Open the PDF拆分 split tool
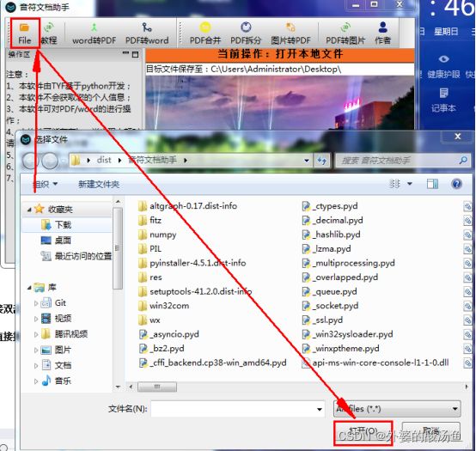Screen dimensions: 476x451 pyautogui.click(x=246, y=34)
